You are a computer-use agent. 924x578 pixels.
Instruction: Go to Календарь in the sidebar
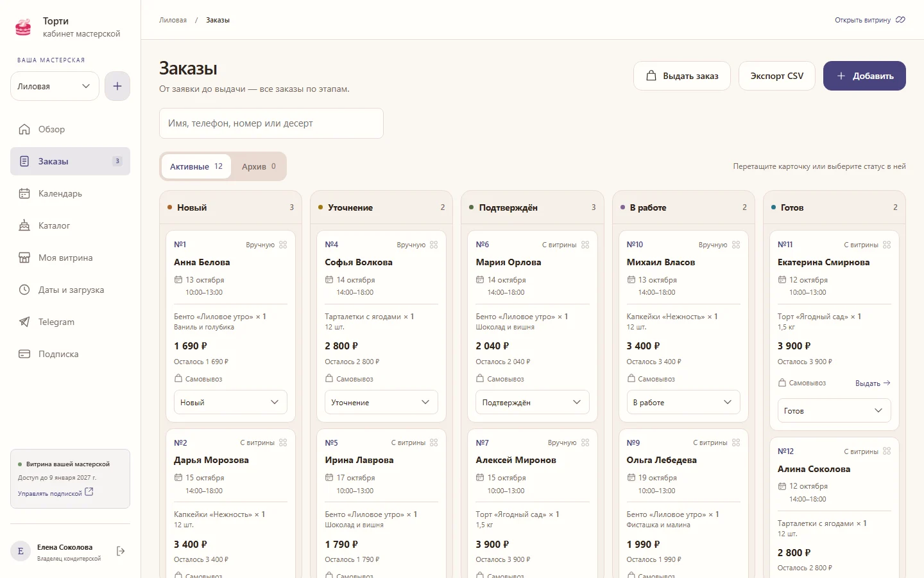coord(70,193)
